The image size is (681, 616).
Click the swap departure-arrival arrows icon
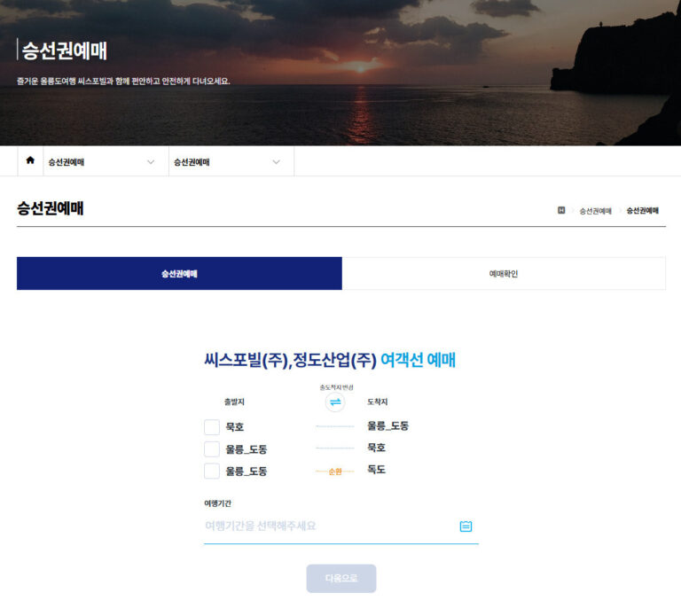[335, 402]
